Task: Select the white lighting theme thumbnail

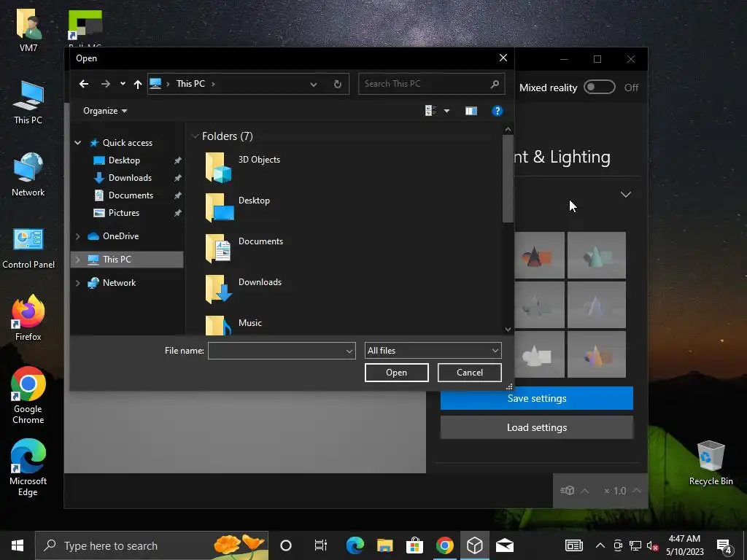Action: click(539, 354)
